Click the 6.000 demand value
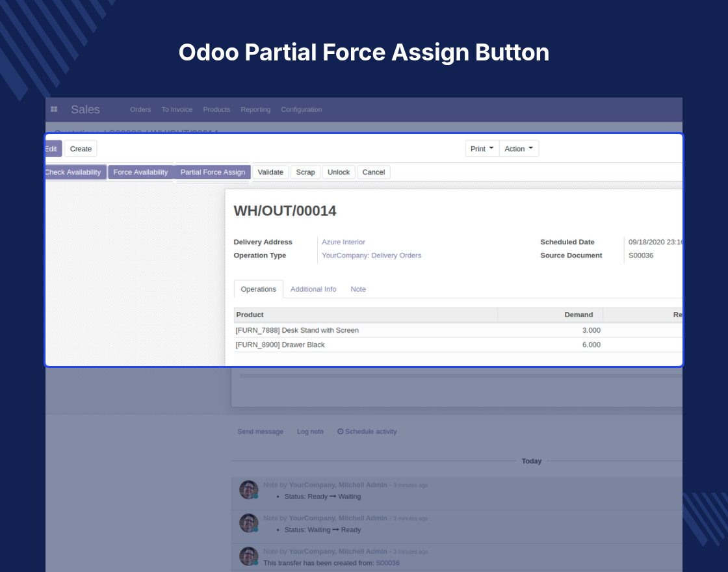The width and height of the screenshot is (728, 572). coord(591,344)
